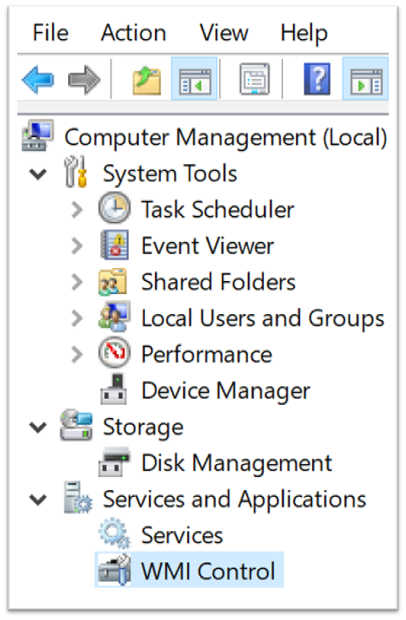Select Event Viewer text in tree

coord(208,246)
